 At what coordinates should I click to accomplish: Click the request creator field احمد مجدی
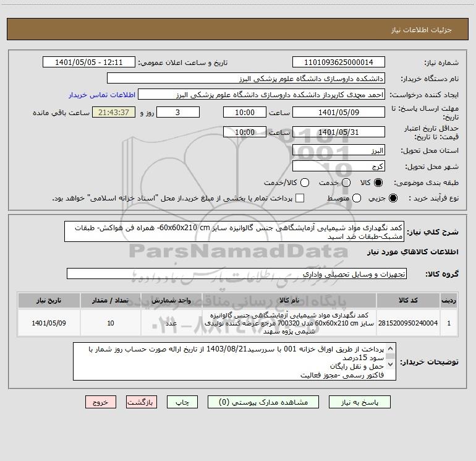pos(261,94)
